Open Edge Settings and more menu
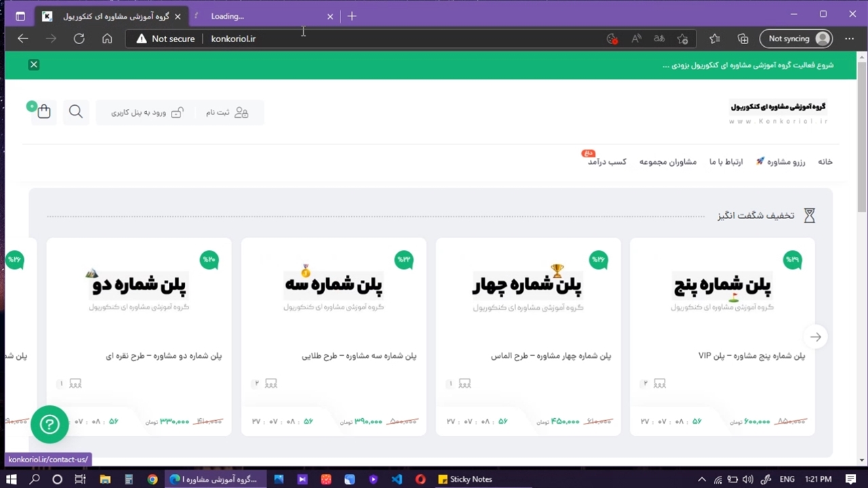868x488 pixels. [x=849, y=39]
